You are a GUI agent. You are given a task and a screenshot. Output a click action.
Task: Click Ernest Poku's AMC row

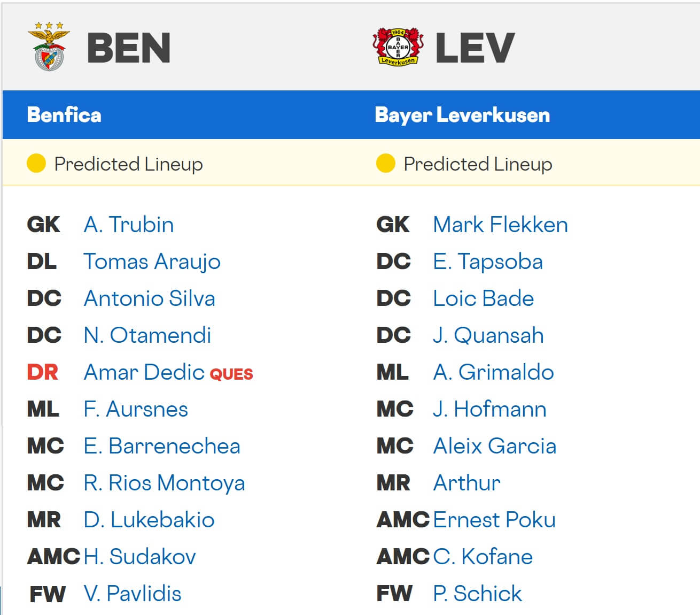(494, 520)
